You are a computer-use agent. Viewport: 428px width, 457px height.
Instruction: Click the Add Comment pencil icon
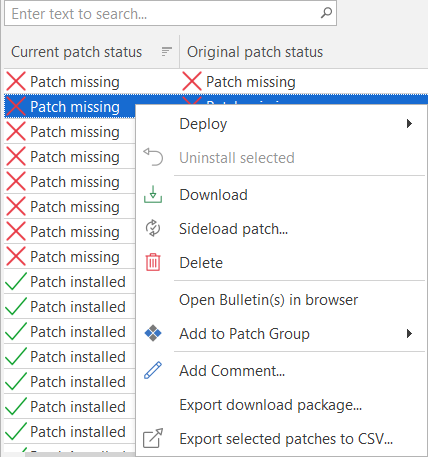[x=153, y=370]
